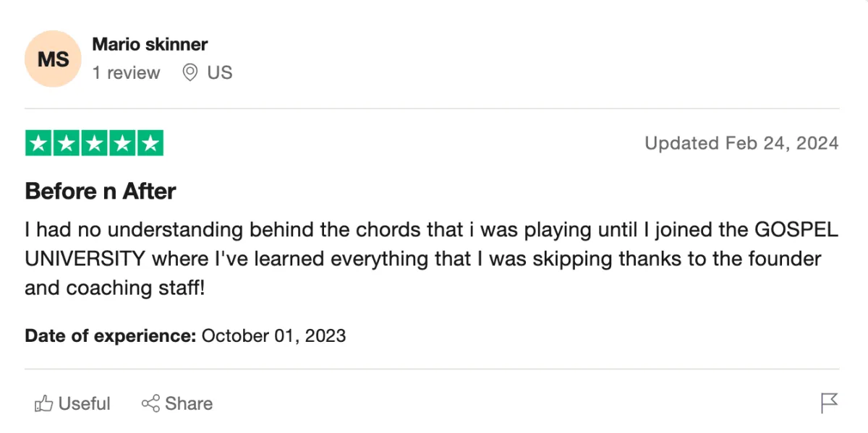Click the fourth green rating star

(x=122, y=143)
